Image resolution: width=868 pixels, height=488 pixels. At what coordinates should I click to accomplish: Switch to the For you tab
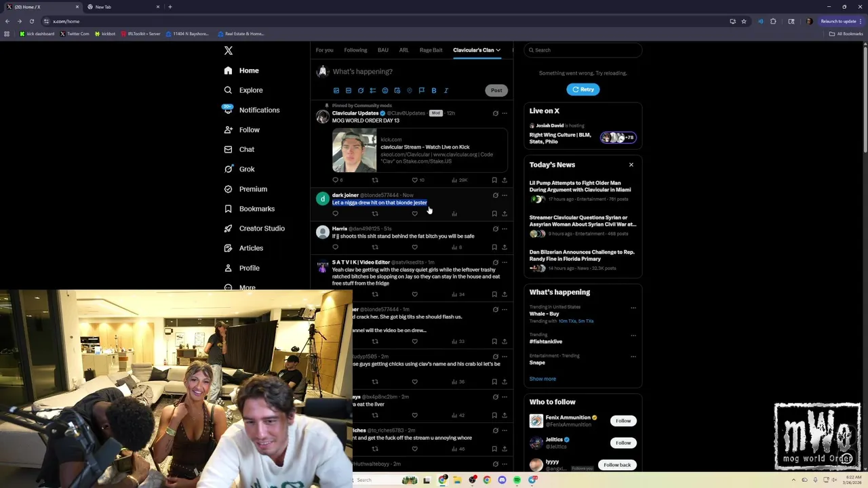[x=324, y=50]
